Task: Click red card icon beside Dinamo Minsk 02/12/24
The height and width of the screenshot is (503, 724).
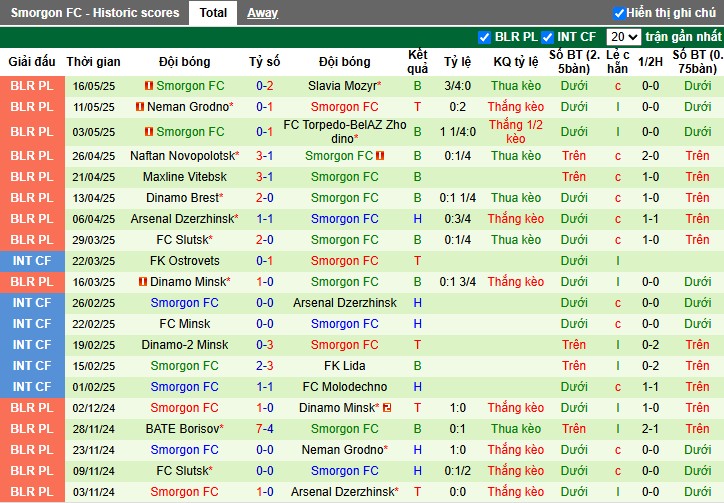Action: point(387,408)
